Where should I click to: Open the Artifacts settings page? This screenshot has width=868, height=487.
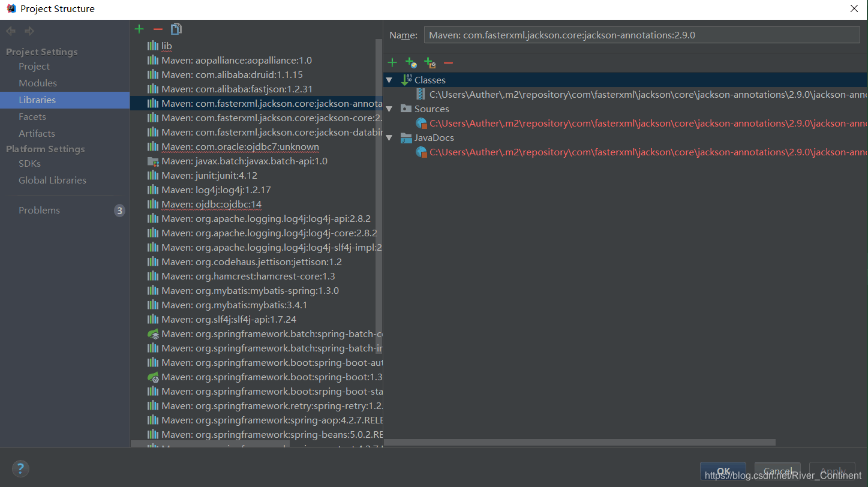point(37,133)
